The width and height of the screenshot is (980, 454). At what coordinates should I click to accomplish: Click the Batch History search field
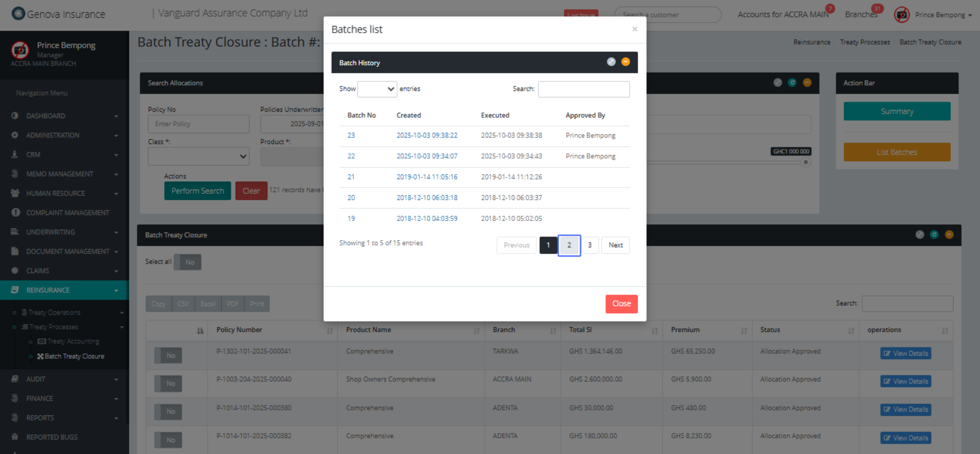pyautogui.click(x=583, y=89)
